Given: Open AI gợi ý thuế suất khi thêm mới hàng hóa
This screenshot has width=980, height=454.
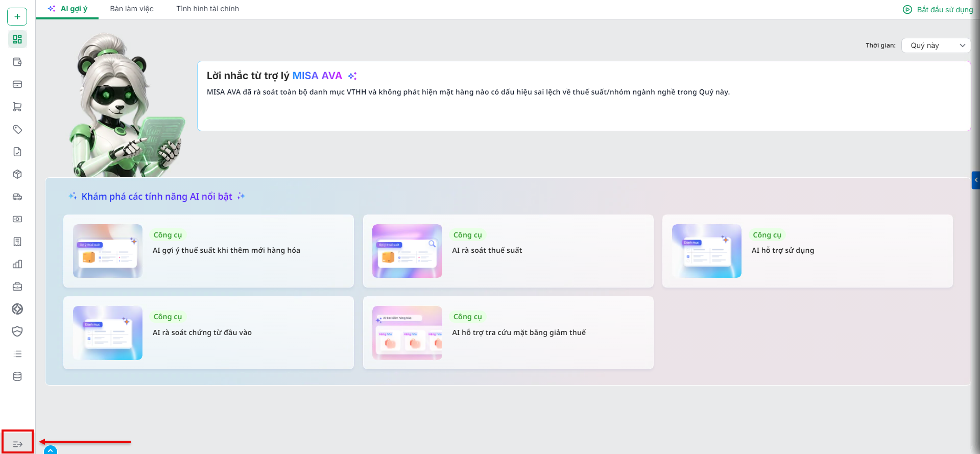Looking at the screenshot, I should coord(208,251).
